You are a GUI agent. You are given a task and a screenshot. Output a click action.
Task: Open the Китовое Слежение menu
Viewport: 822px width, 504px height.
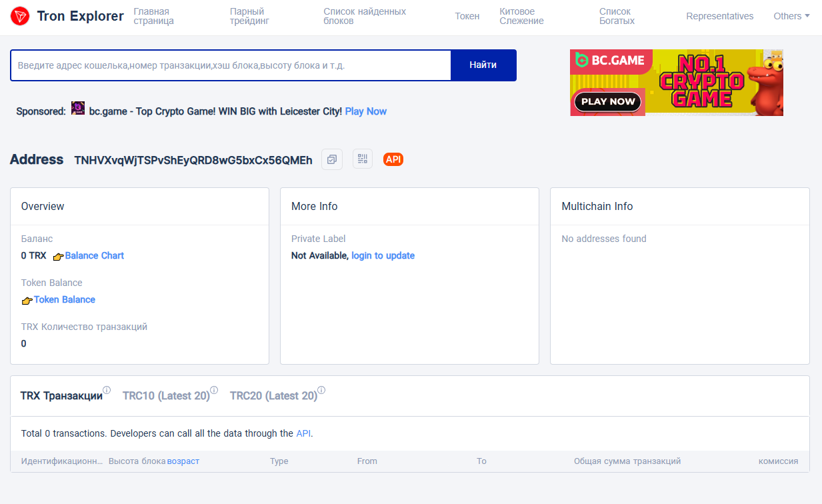point(521,17)
